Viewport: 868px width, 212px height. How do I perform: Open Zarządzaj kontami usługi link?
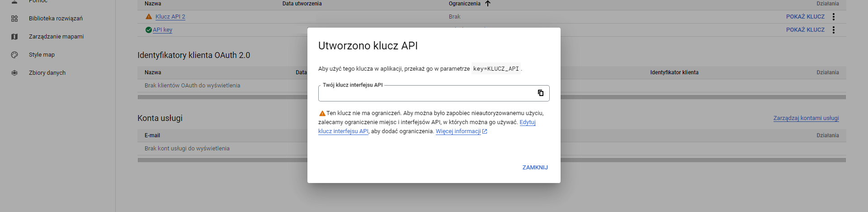click(806, 118)
